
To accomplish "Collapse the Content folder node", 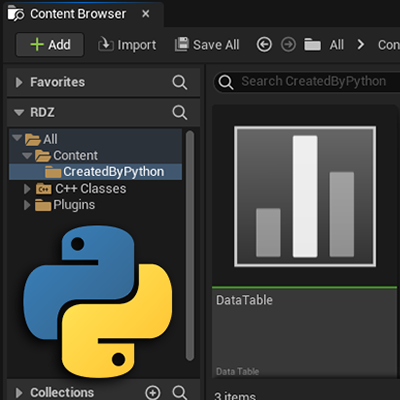I will (27, 155).
